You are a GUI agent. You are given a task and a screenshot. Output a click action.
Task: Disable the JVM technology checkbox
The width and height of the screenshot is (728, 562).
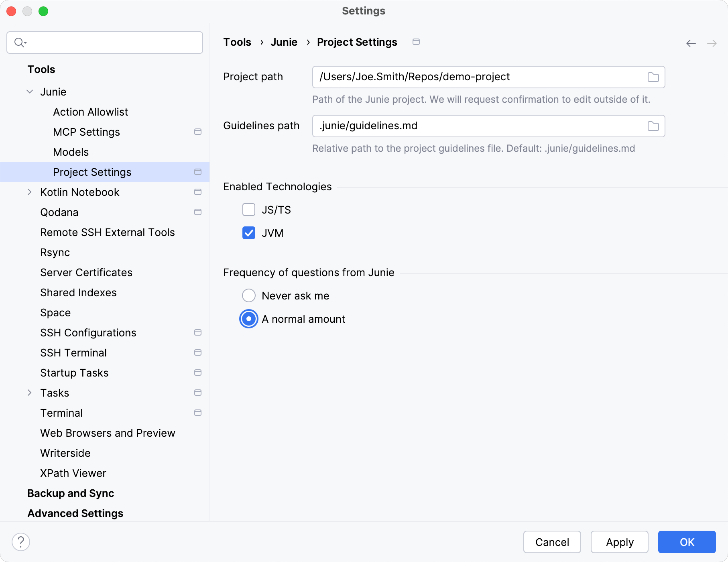(249, 233)
